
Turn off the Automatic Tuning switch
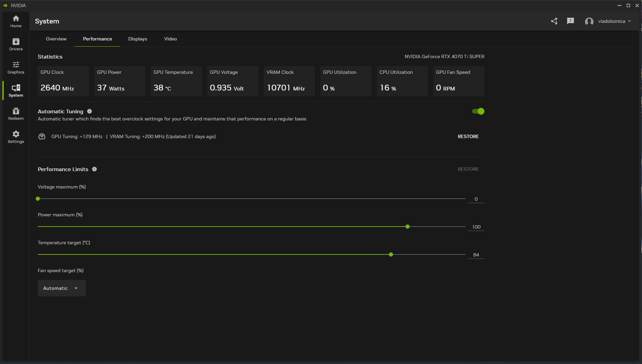pos(478,111)
